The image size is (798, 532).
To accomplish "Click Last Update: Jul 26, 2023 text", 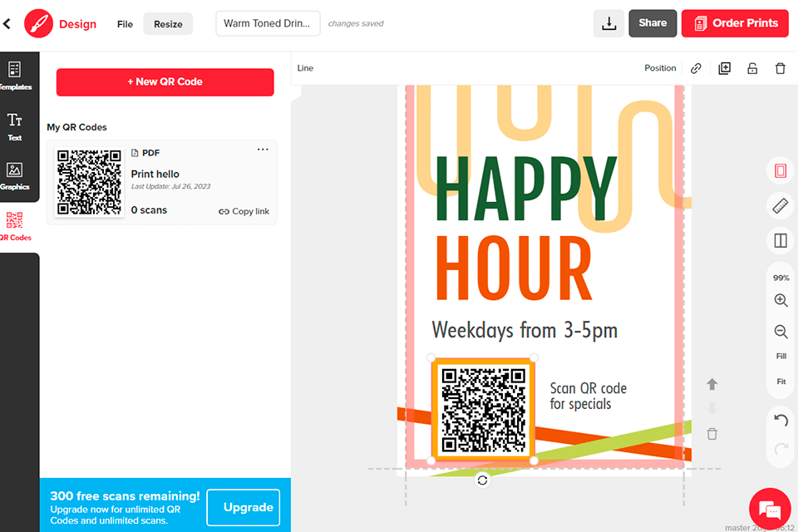I will (x=170, y=186).
